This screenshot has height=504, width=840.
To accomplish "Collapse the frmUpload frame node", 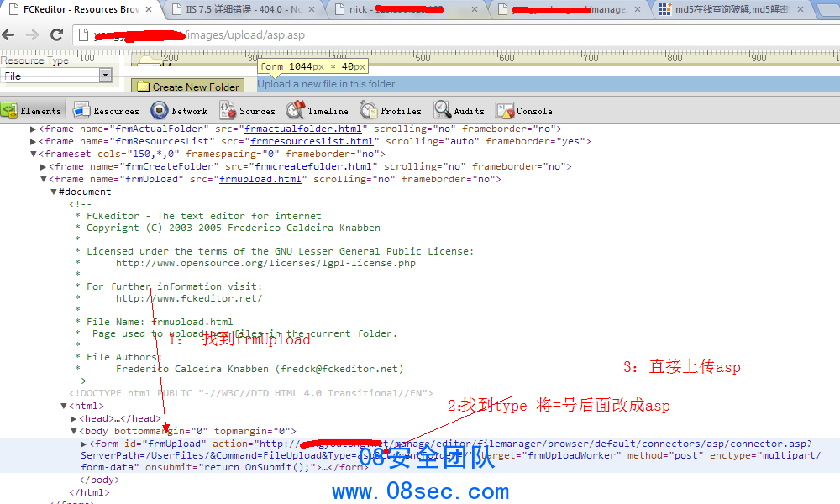I will (x=44, y=180).
